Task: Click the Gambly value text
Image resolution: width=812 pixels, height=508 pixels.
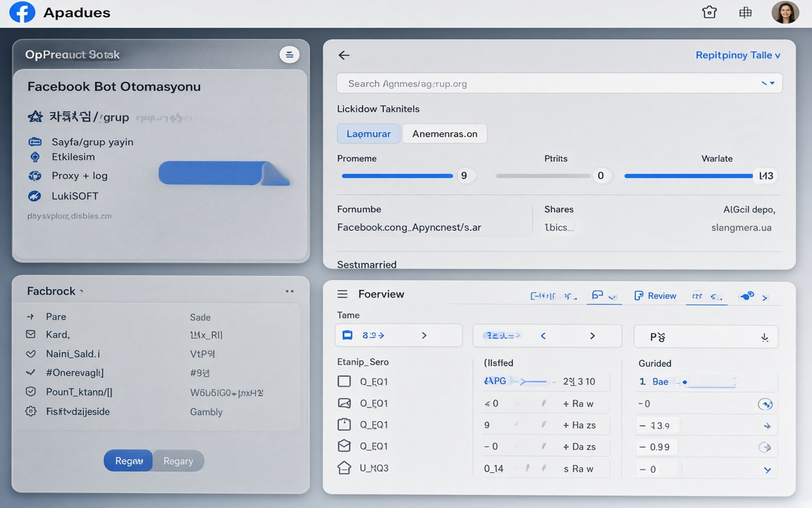Action: tap(206, 412)
